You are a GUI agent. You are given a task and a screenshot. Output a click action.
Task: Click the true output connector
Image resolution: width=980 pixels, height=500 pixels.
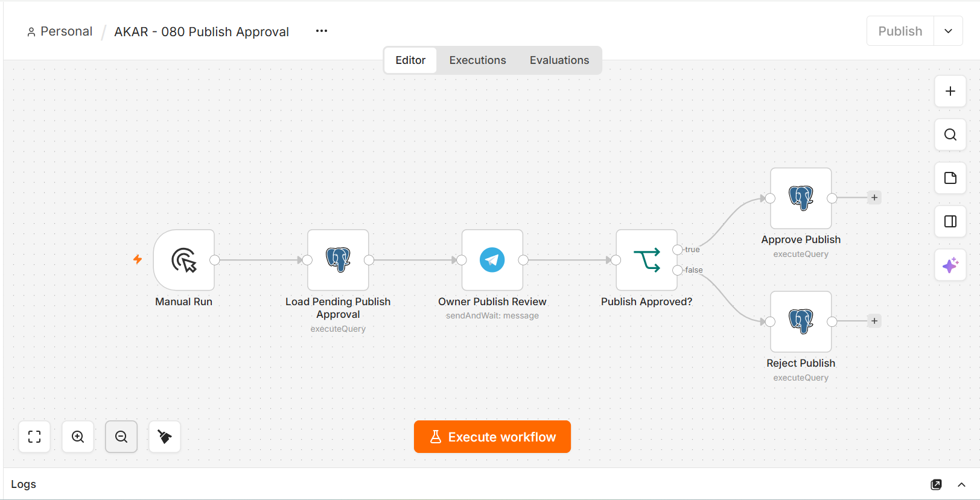click(678, 250)
